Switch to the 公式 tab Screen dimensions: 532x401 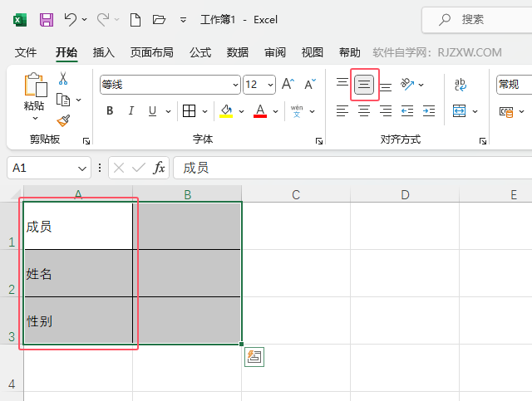(x=200, y=52)
